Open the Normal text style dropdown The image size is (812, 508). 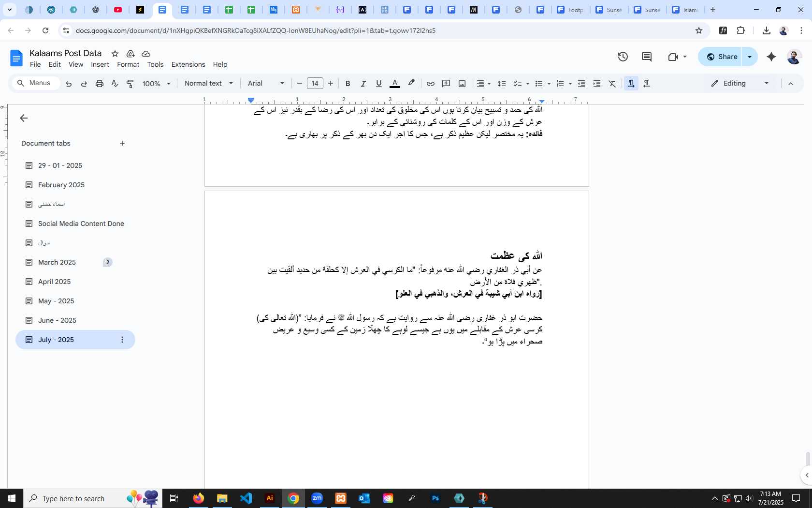pos(209,84)
